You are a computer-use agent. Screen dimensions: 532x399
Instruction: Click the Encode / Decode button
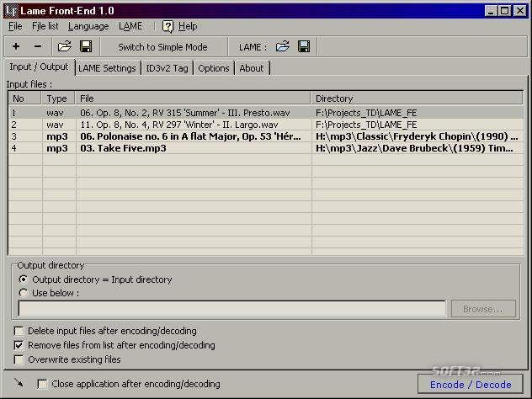471,384
